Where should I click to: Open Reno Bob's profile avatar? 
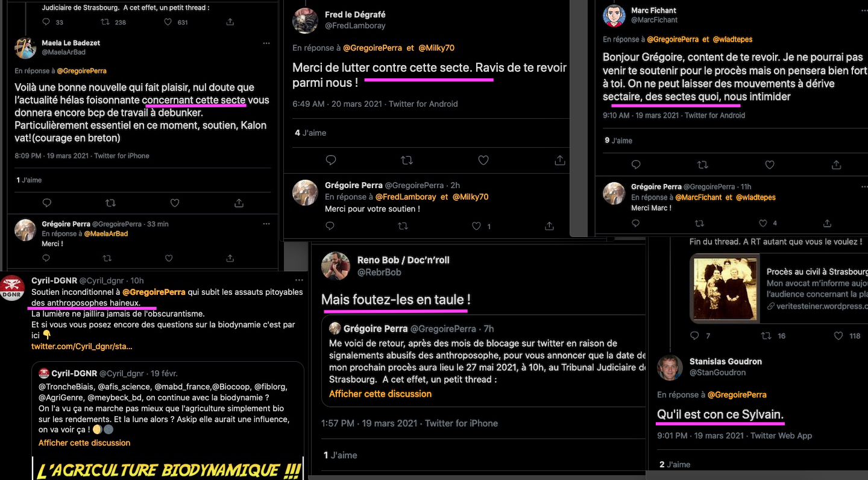(336, 266)
